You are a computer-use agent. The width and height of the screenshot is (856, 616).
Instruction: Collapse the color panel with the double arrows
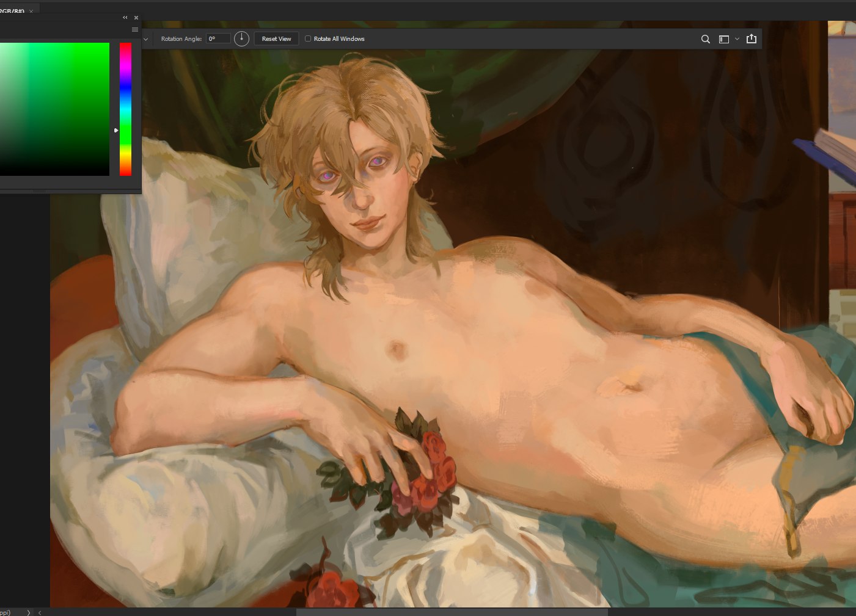pyautogui.click(x=125, y=18)
